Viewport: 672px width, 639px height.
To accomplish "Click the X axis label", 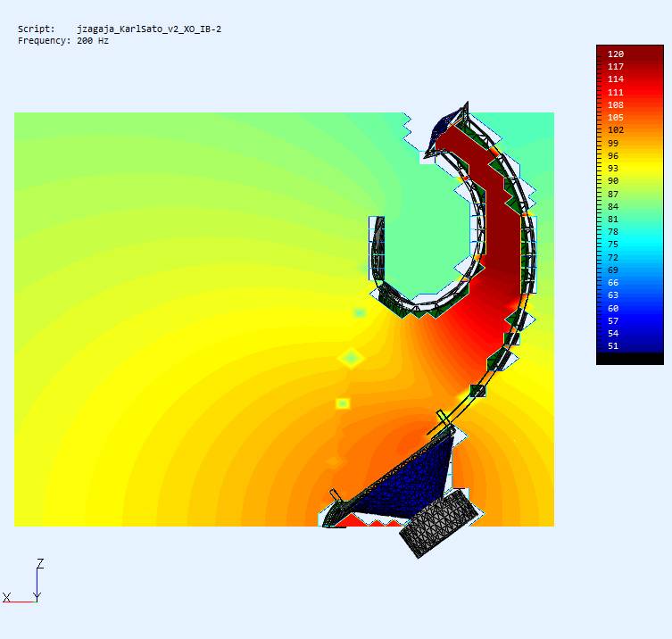I will coord(6,597).
